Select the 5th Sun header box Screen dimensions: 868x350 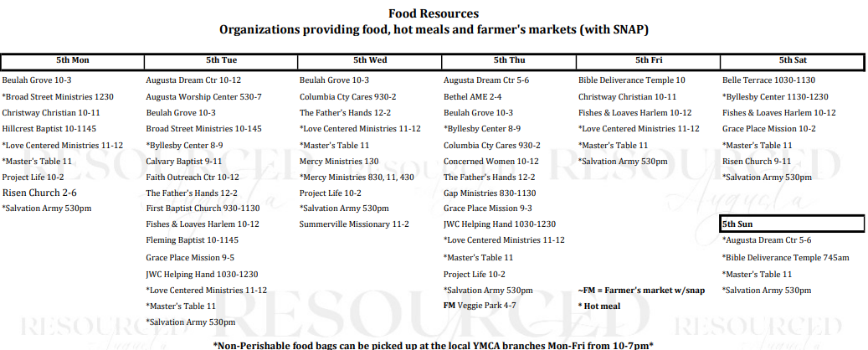pos(792,224)
